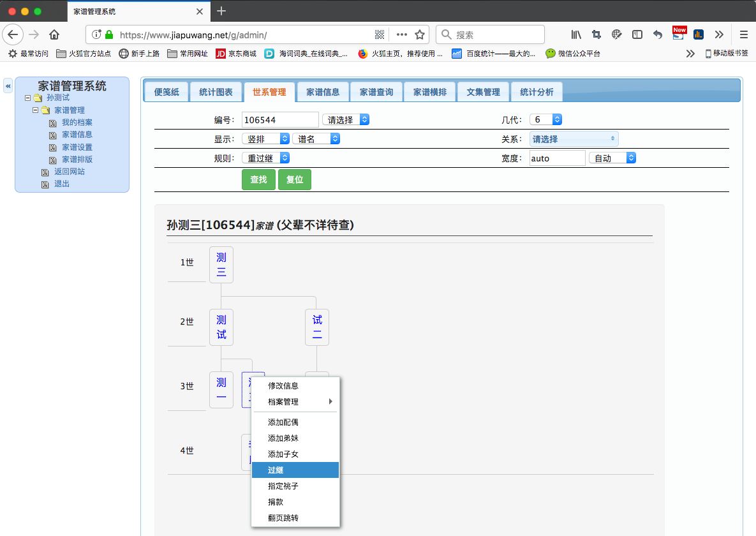The image size is (756, 536).
Task: Open the 竖排 display direction dropdown
Action: click(265, 139)
